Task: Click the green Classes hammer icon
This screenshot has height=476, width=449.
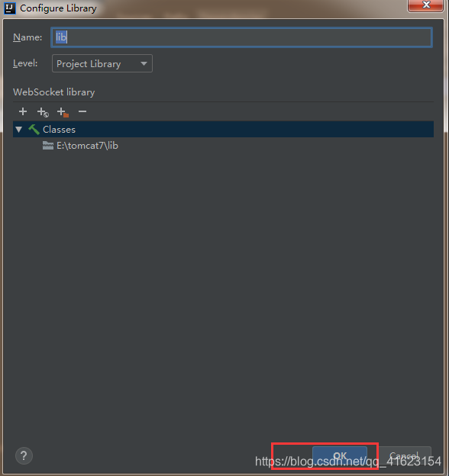Action: click(34, 130)
